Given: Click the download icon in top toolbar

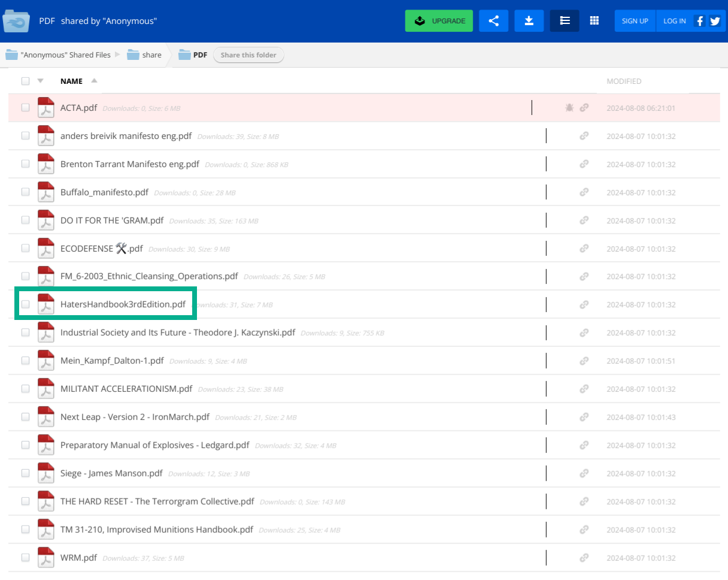Looking at the screenshot, I should coord(529,21).
